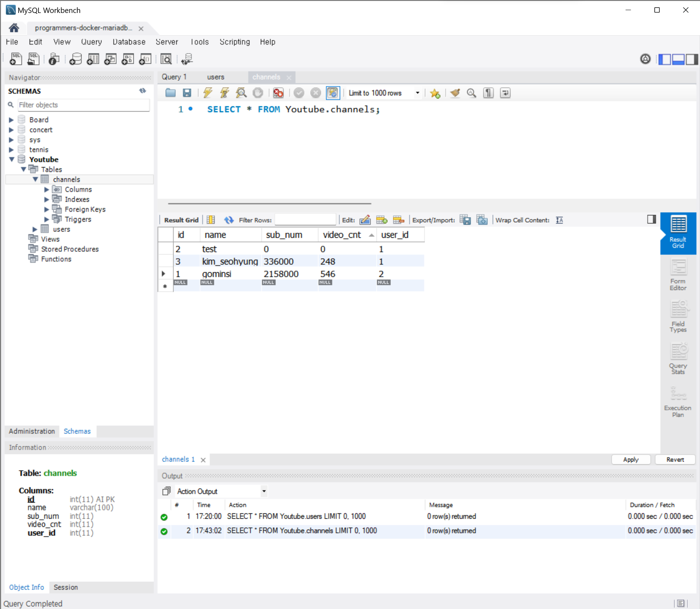This screenshot has height=609, width=700.
Task: Stop query execution hand icon
Action: [258, 93]
